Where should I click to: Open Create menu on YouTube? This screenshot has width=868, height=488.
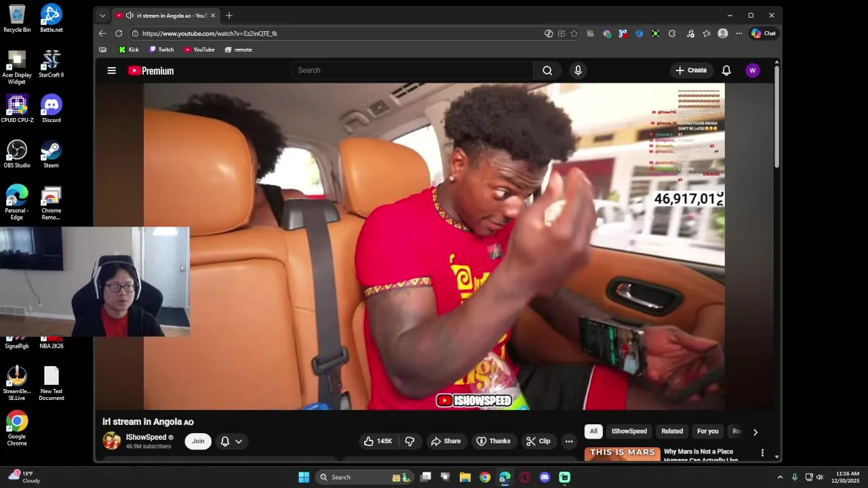coord(691,70)
